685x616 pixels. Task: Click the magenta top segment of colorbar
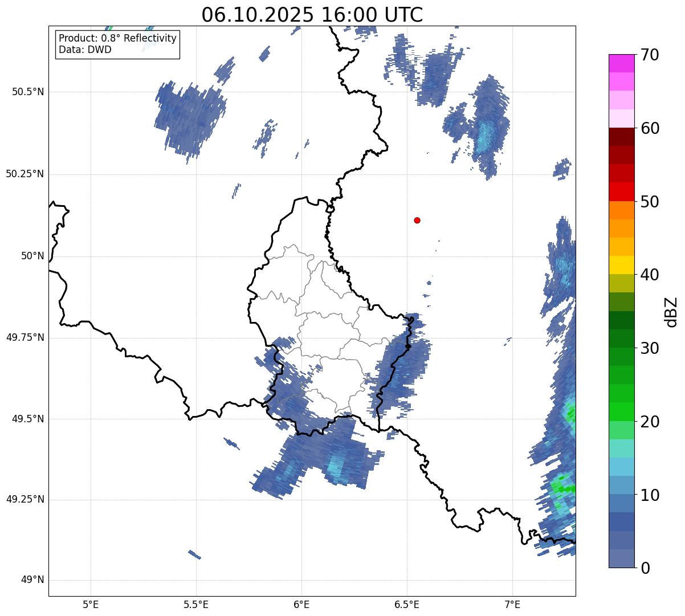[x=622, y=63]
